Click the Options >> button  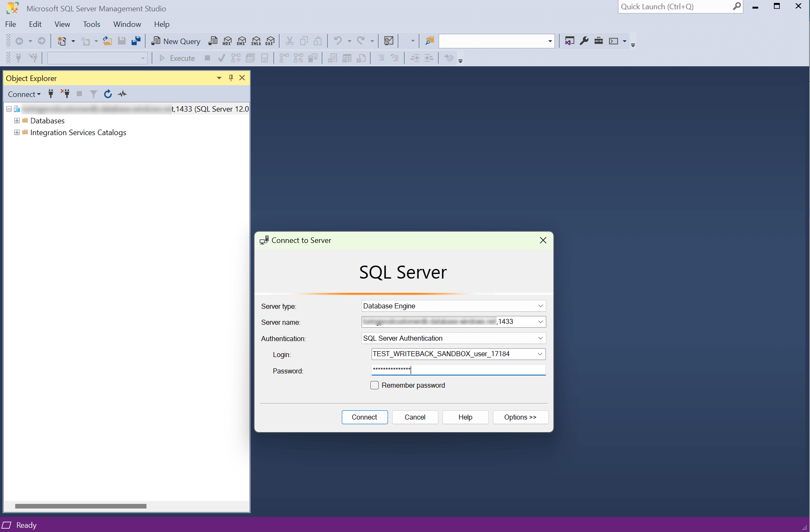point(519,417)
